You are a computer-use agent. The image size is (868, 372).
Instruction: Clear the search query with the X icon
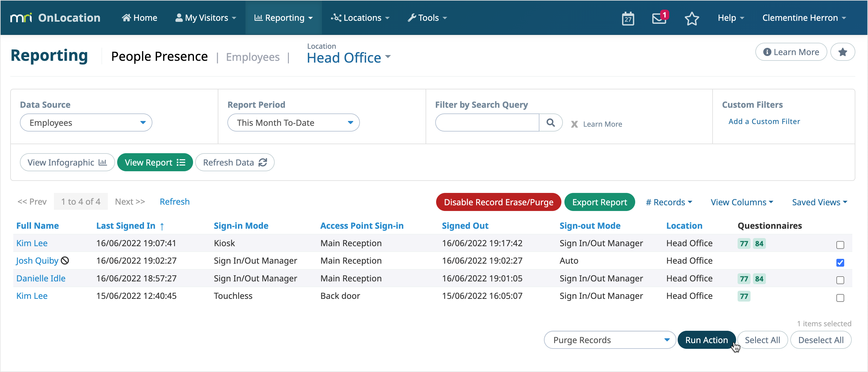coord(574,124)
